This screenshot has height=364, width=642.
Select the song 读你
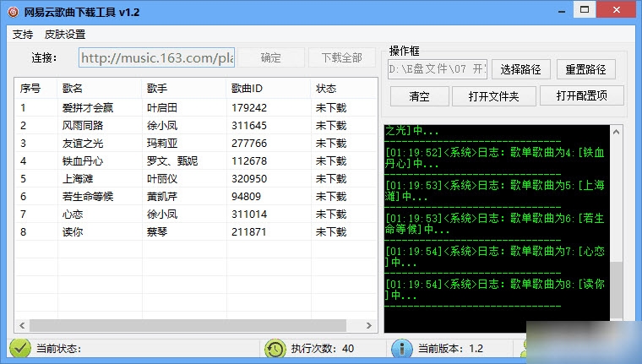[73, 231]
